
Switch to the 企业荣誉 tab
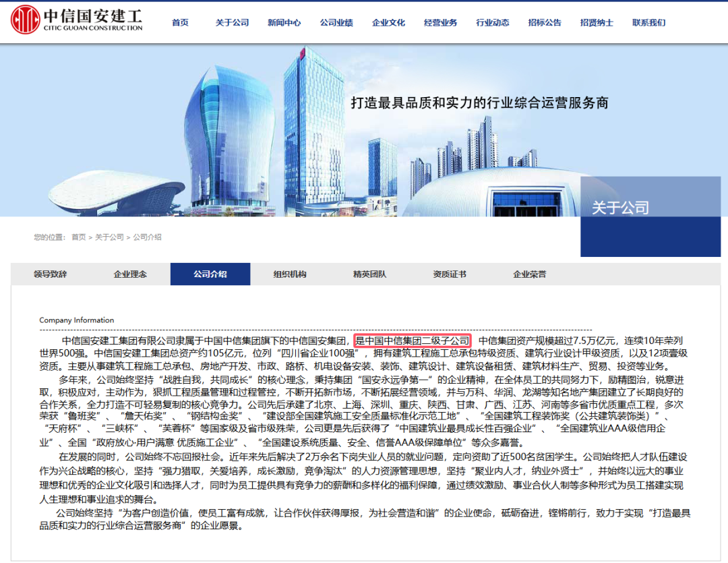click(x=529, y=274)
